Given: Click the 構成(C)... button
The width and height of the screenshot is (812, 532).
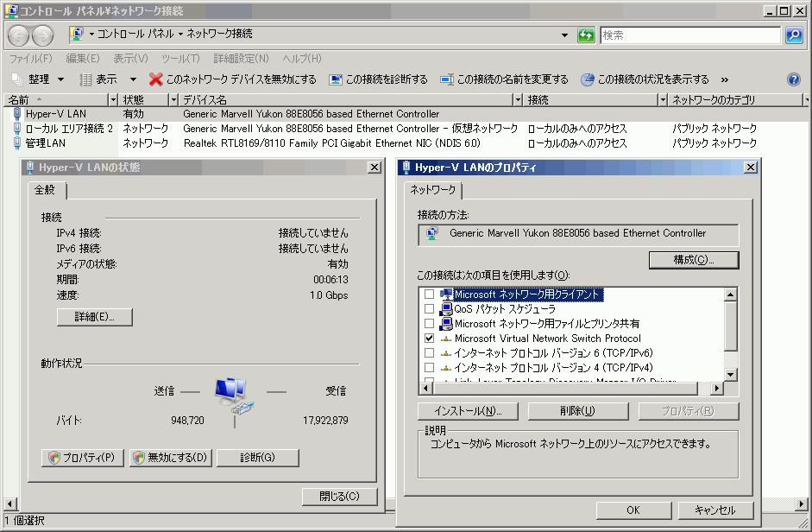Looking at the screenshot, I should click(x=694, y=259).
